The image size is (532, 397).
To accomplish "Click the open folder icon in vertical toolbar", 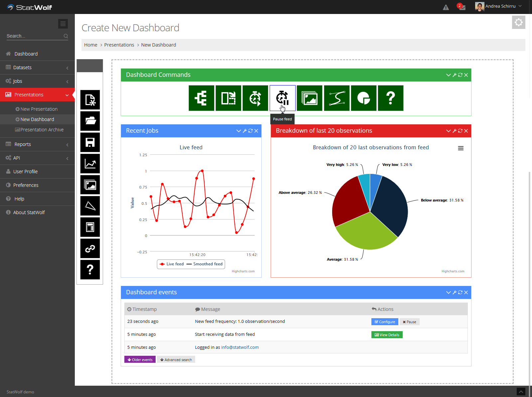I will click(x=90, y=121).
